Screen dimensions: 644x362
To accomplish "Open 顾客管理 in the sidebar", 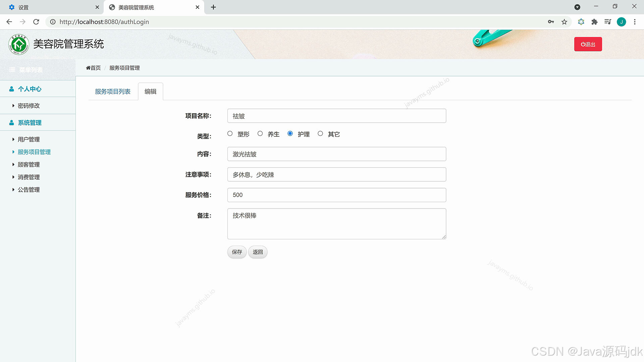I will pos(29,165).
